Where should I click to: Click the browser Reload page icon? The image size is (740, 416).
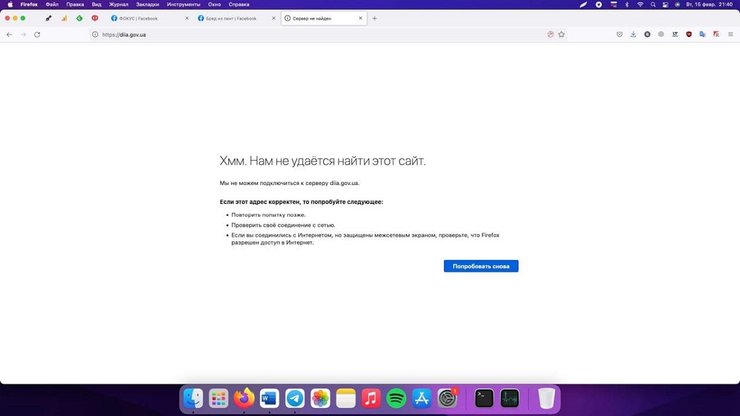pos(37,34)
